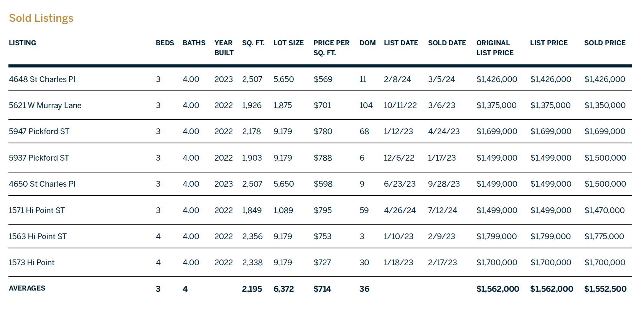644x312 pixels.
Task: Click the Sold Date column header
Action: (x=447, y=43)
